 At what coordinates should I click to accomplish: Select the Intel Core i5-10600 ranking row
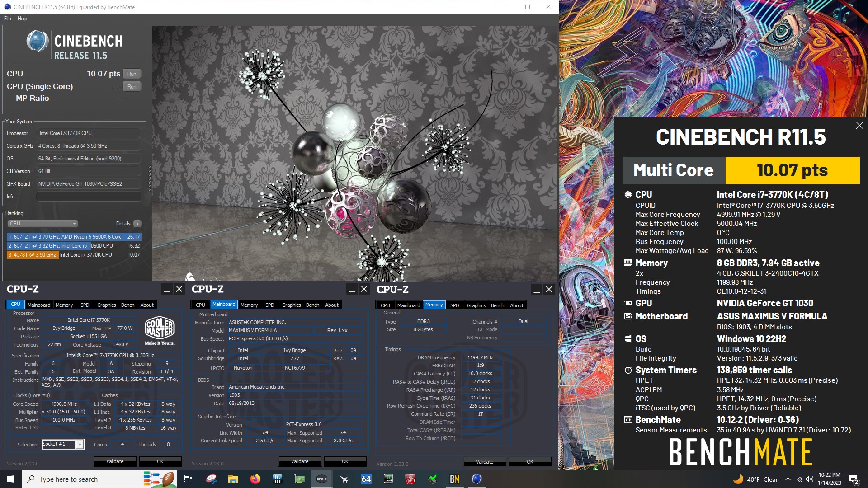coord(74,246)
